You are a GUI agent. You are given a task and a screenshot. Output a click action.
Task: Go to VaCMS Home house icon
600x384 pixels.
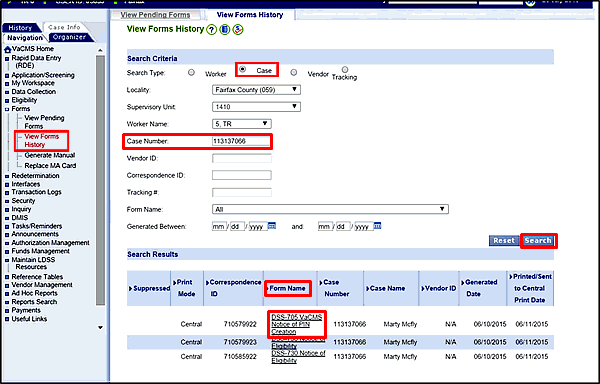tap(7, 49)
